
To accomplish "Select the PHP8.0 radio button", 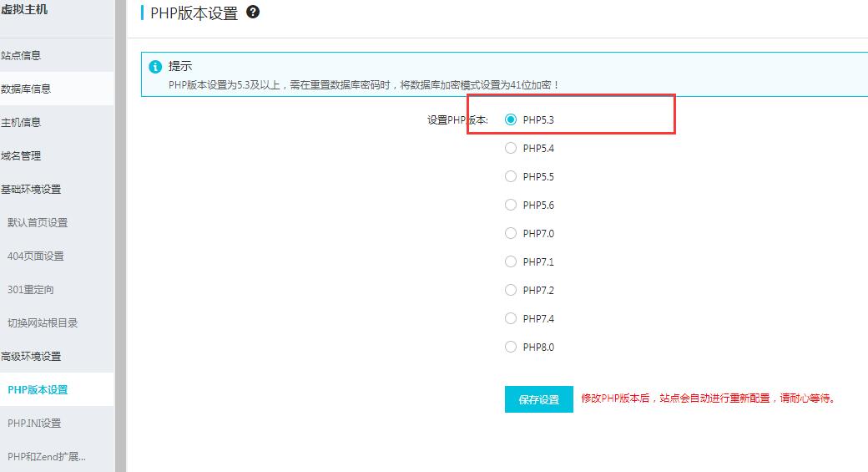I will (x=511, y=347).
